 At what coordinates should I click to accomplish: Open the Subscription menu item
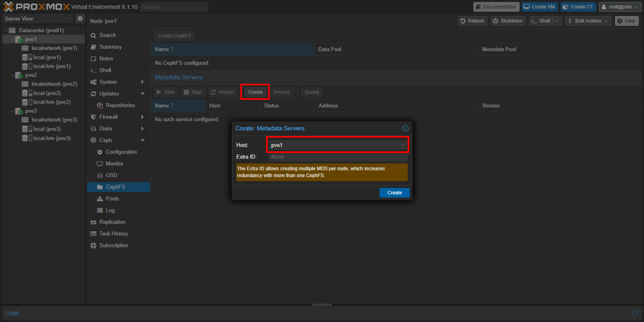pyautogui.click(x=114, y=246)
